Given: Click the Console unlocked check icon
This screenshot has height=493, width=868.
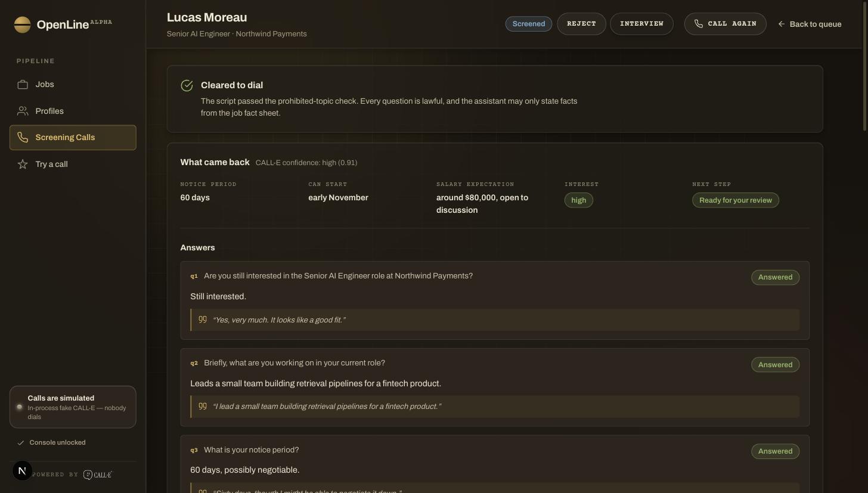Looking at the screenshot, I should click(21, 443).
